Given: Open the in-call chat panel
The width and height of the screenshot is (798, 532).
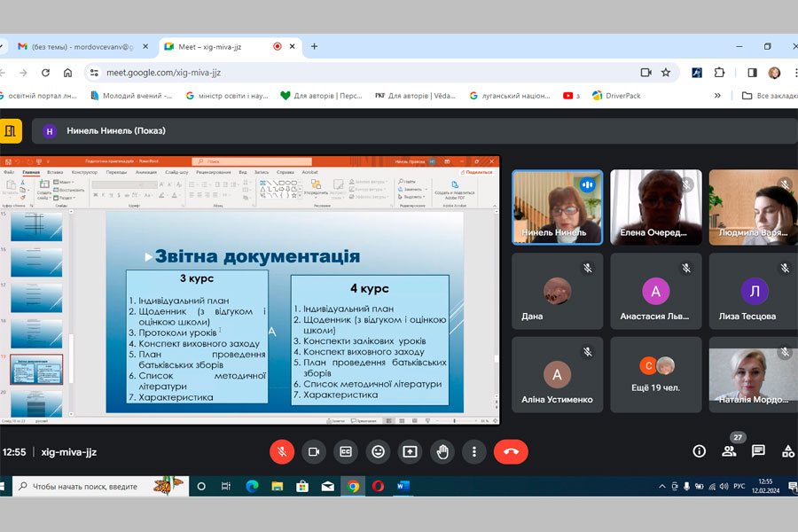Looking at the screenshot, I should pyautogui.click(x=758, y=451).
